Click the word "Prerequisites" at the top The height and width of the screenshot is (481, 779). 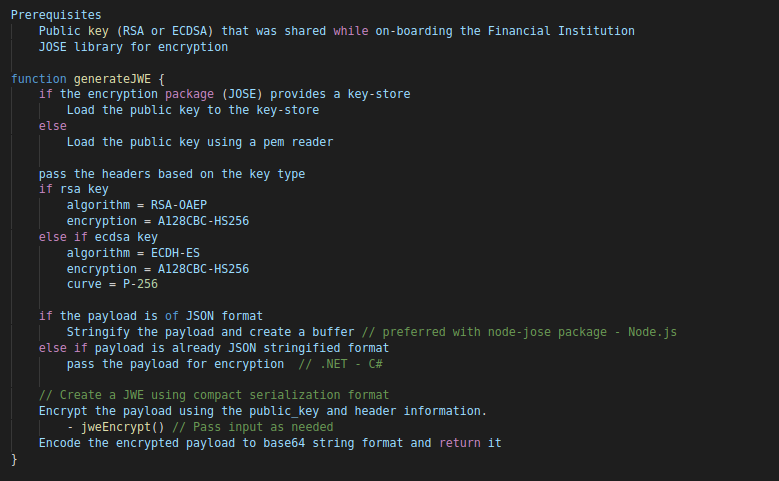pyautogui.click(x=56, y=15)
